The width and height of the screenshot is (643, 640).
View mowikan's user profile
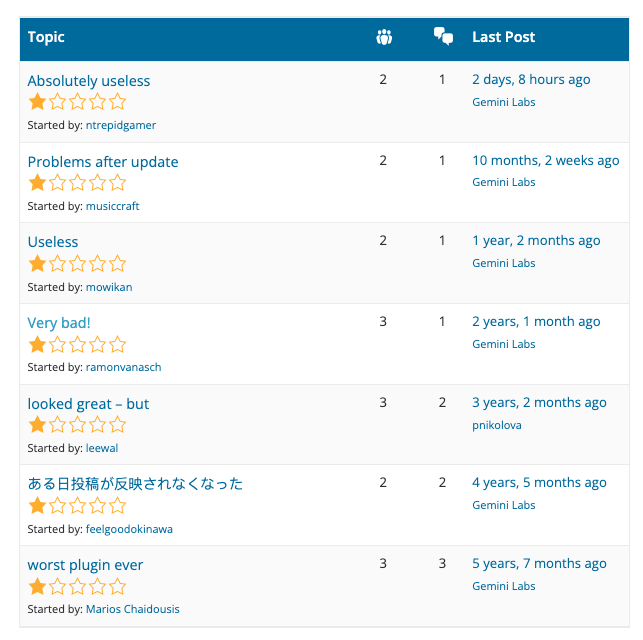pos(109,287)
